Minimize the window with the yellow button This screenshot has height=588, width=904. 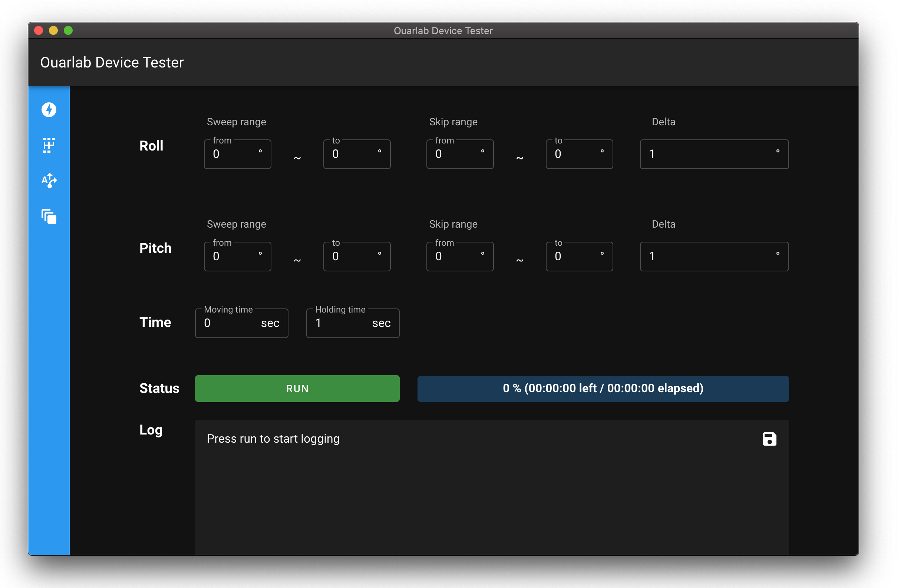[53, 30]
